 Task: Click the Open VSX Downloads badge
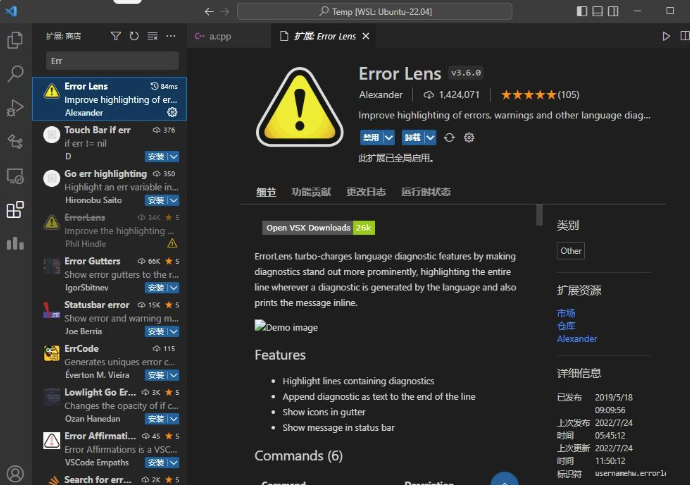[x=319, y=228]
